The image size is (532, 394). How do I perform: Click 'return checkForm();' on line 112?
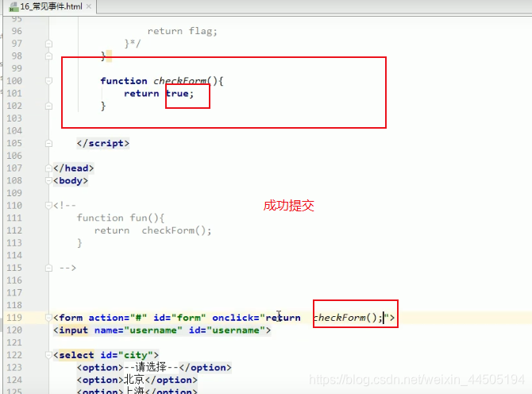153,230
